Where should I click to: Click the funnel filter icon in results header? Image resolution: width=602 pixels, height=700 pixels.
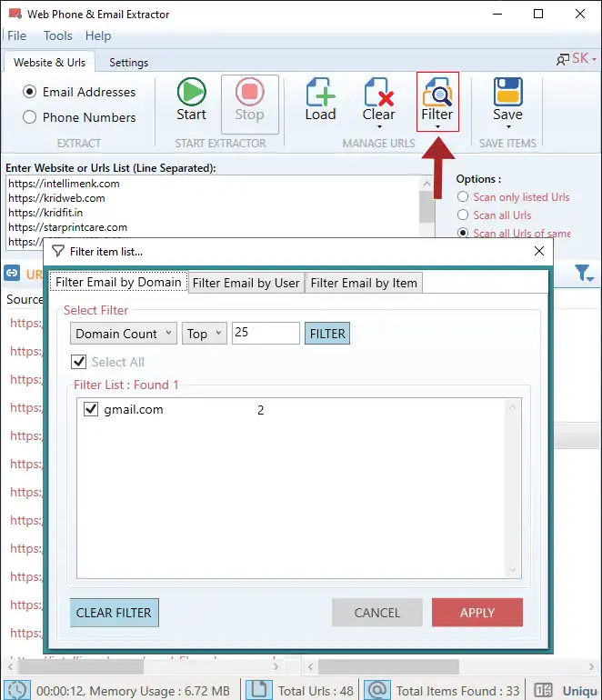point(583,273)
